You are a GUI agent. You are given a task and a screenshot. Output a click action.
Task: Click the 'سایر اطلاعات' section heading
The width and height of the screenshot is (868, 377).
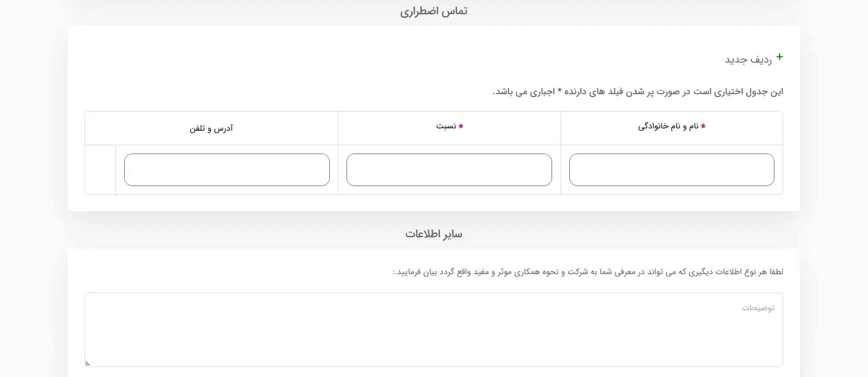tap(433, 234)
